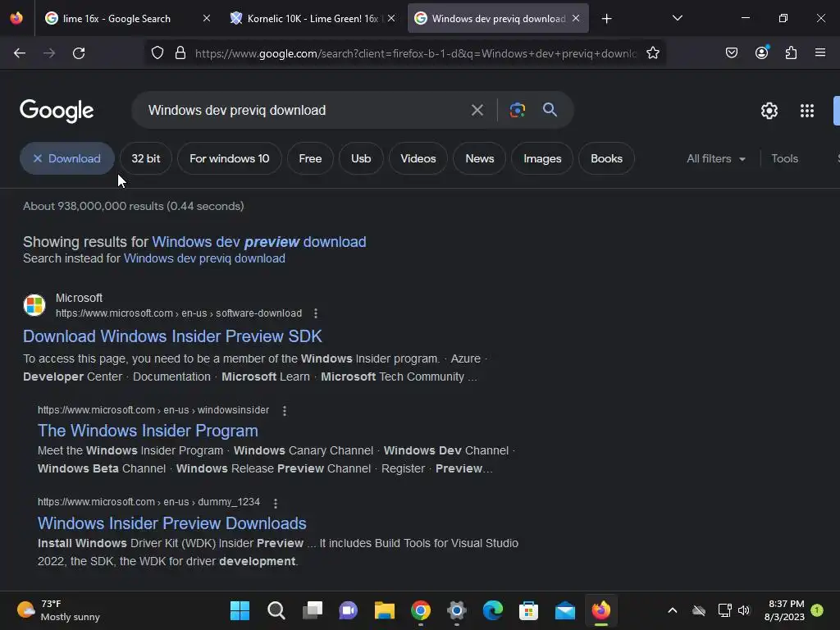Open the Firefox application menu
Viewport: 840px width, 630px height.
tap(820, 52)
